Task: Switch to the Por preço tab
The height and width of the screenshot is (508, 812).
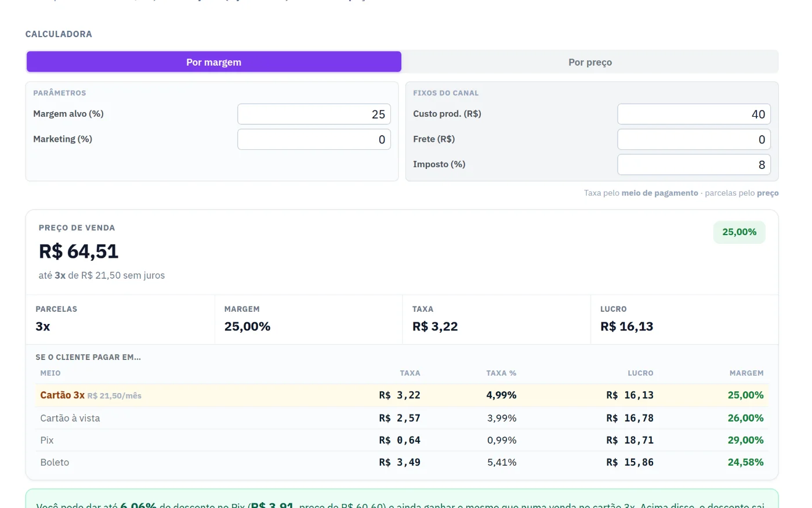Action: point(590,62)
